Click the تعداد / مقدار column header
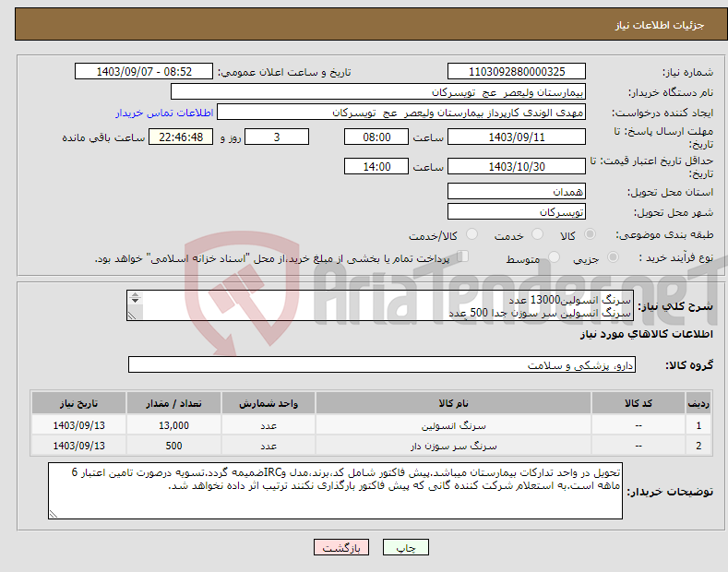This screenshot has width=728, height=572. [173, 403]
